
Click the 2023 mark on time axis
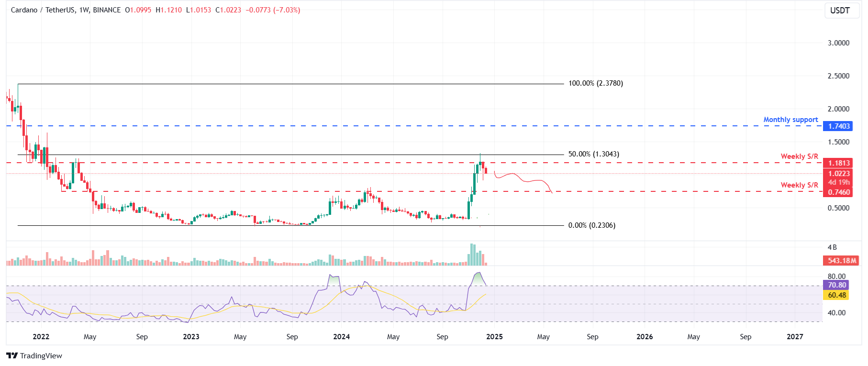[x=191, y=337]
